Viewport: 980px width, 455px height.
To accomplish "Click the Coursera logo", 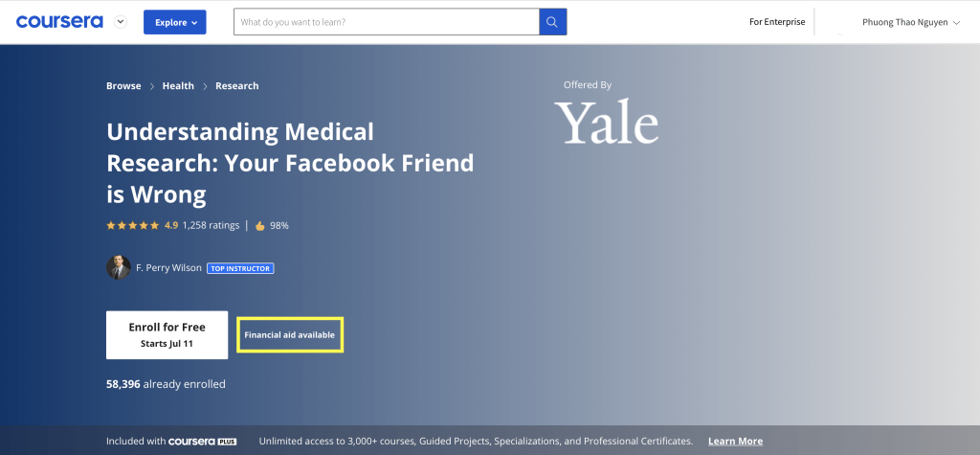I will point(59,21).
